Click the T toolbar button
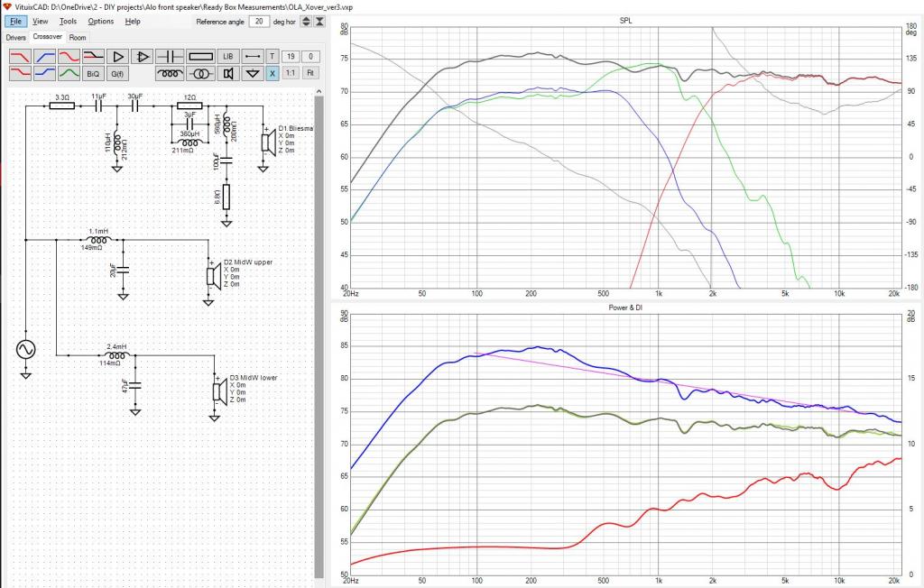Viewport: 924px width, 588px height. pos(272,57)
